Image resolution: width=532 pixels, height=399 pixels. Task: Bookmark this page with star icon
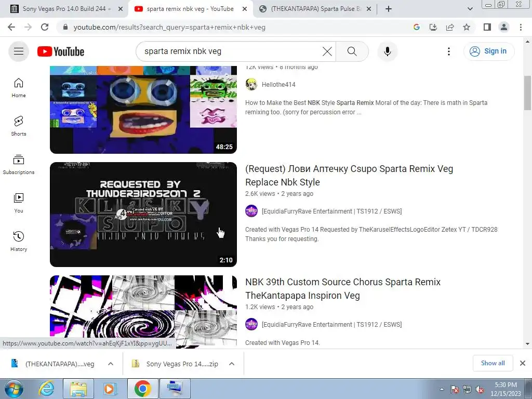click(x=467, y=27)
